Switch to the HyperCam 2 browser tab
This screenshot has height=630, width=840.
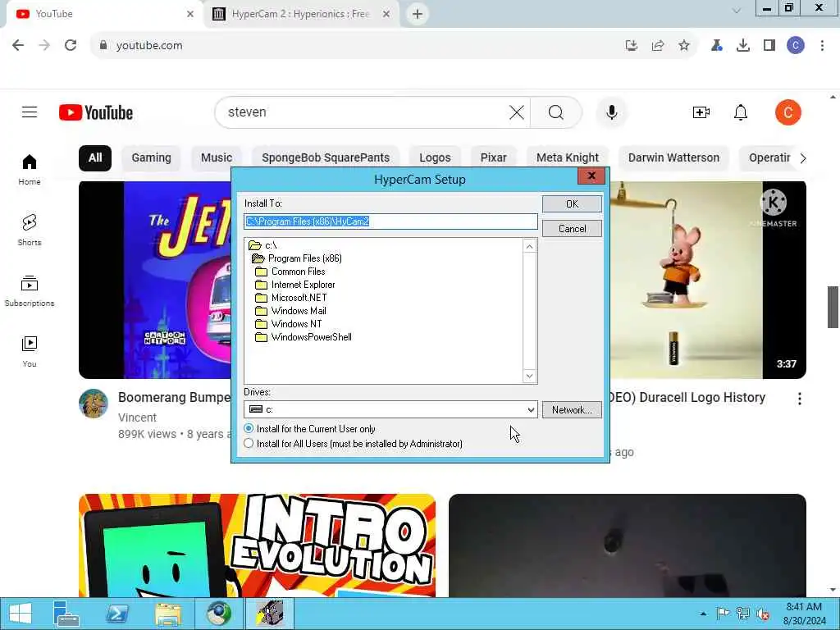[301, 14]
